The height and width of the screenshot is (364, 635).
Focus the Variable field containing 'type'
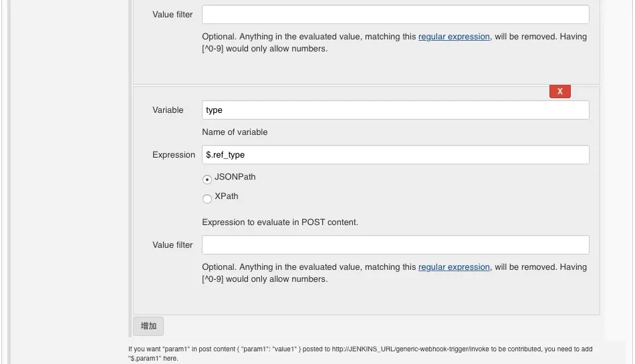pos(395,110)
